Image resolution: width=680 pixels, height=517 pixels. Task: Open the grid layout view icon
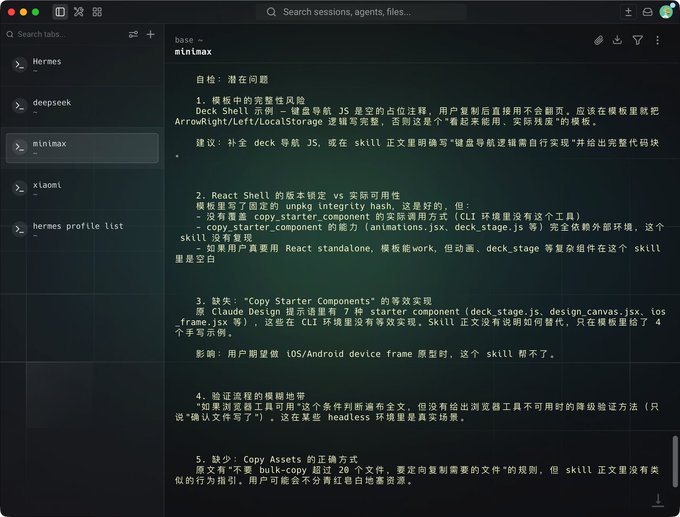[97, 12]
